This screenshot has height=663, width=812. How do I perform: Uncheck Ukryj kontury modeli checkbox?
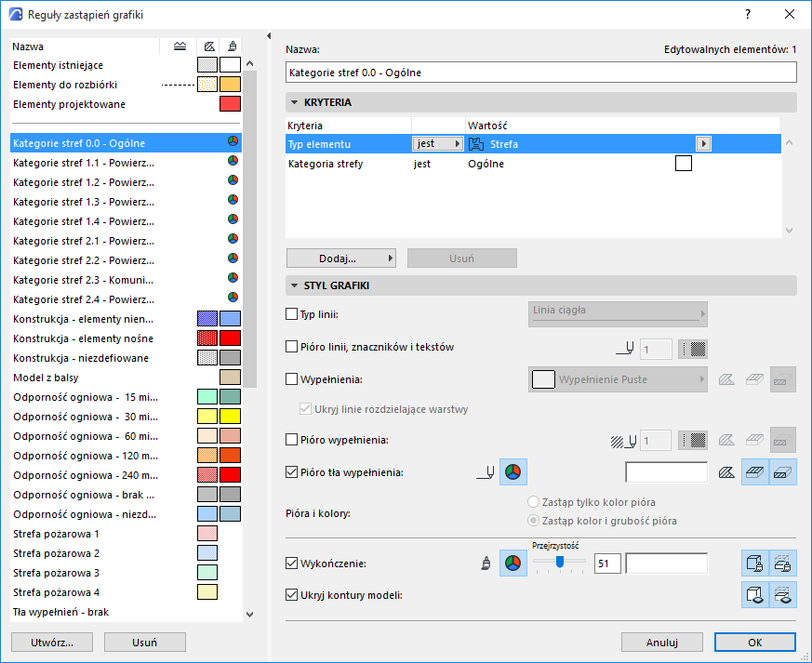(x=291, y=595)
